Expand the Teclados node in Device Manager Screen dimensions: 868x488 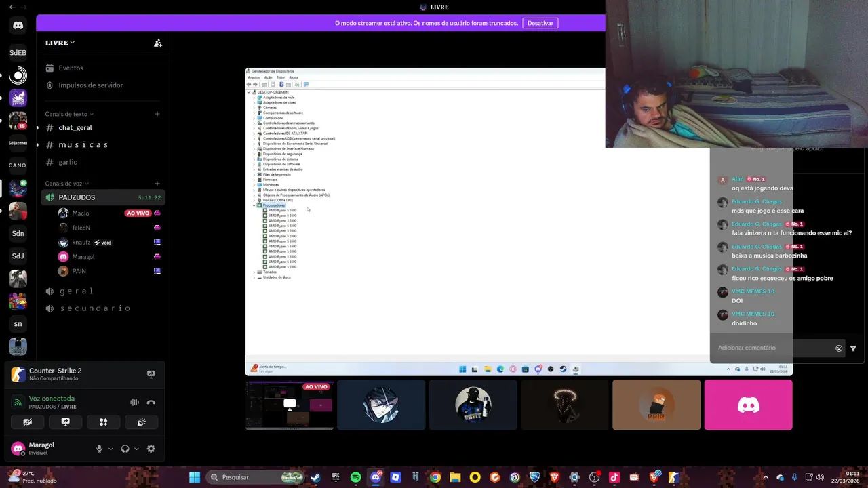pos(254,272)
